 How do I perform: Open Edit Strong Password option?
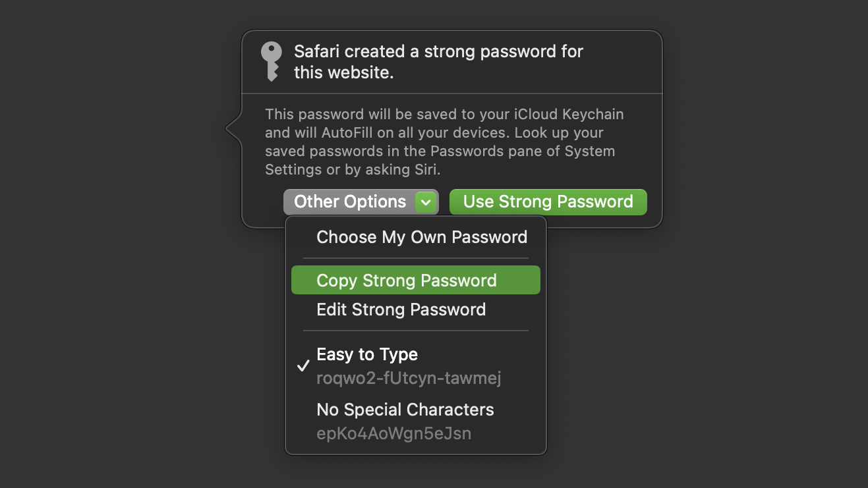[401, 310]
